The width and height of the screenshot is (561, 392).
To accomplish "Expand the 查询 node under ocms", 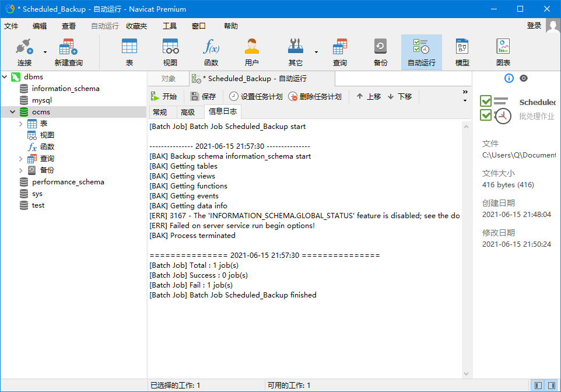I will coord(21,159).
